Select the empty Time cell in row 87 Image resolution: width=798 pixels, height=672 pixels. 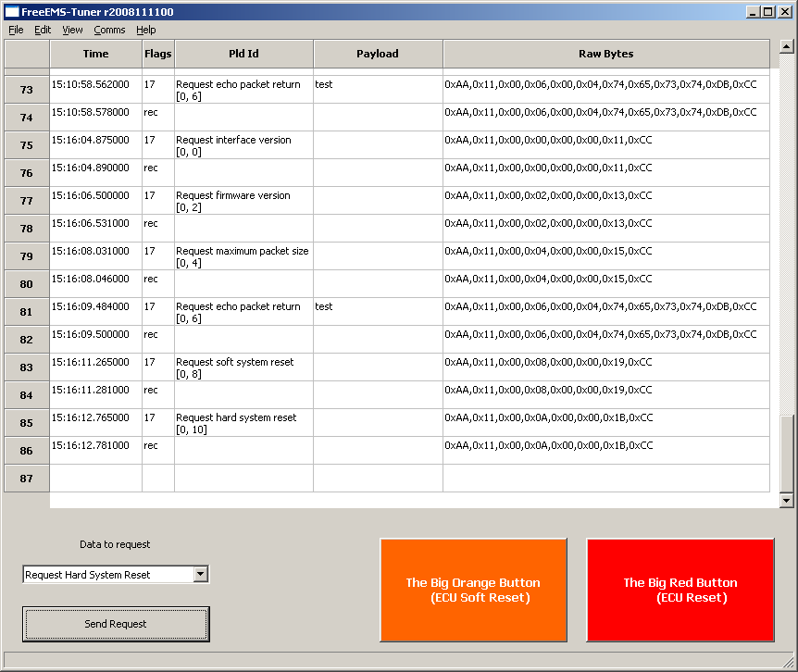[x=95, y=479]
